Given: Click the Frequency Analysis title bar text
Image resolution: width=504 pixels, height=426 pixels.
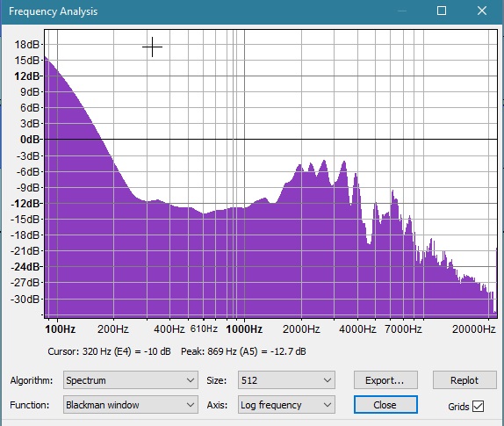Looking at the screenshot, I should (x=53, y=11).
